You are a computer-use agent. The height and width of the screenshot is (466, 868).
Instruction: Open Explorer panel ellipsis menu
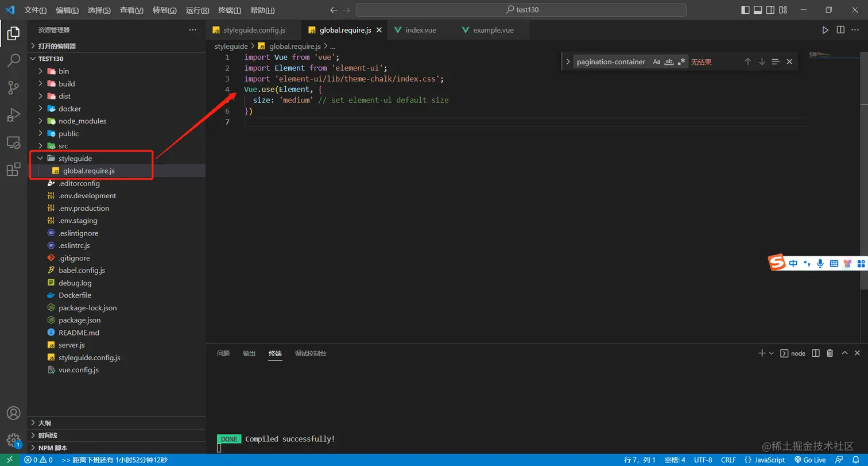[192, 30]
